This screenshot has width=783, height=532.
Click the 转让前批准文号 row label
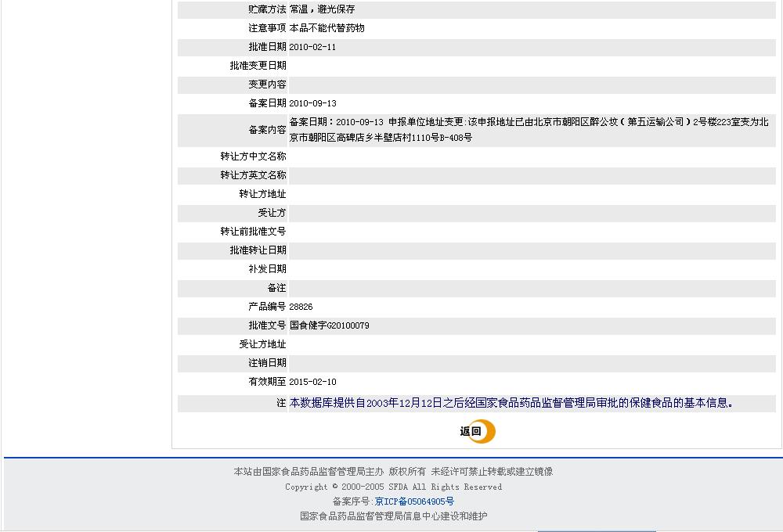coord(253,232)
